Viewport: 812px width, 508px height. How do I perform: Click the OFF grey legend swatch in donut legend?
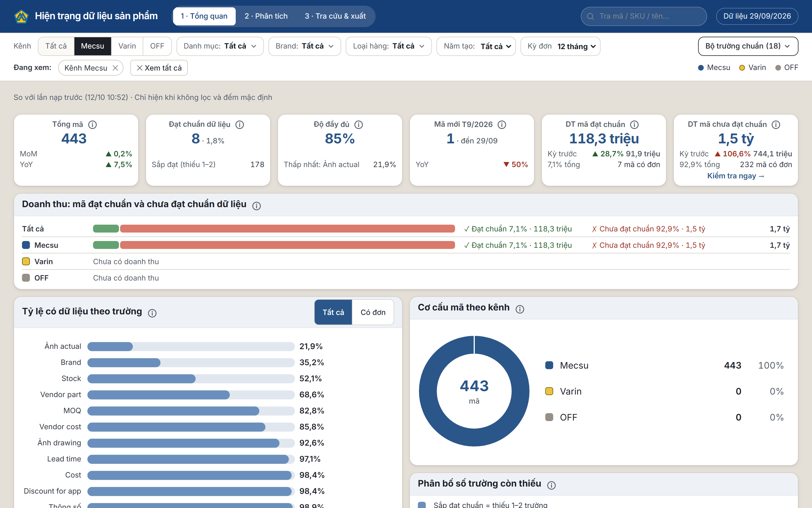pyautogui.click(x=549, y=417)
